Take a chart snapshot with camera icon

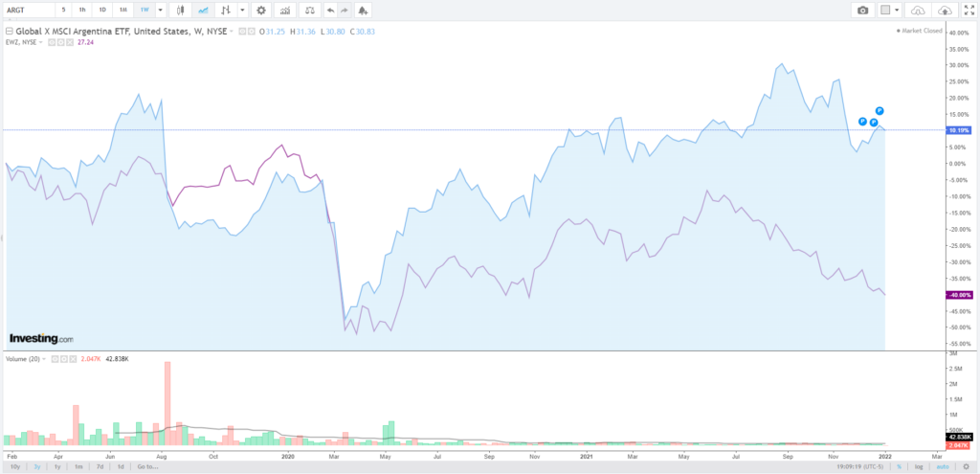pyautogui.click(x=863, y=10)
